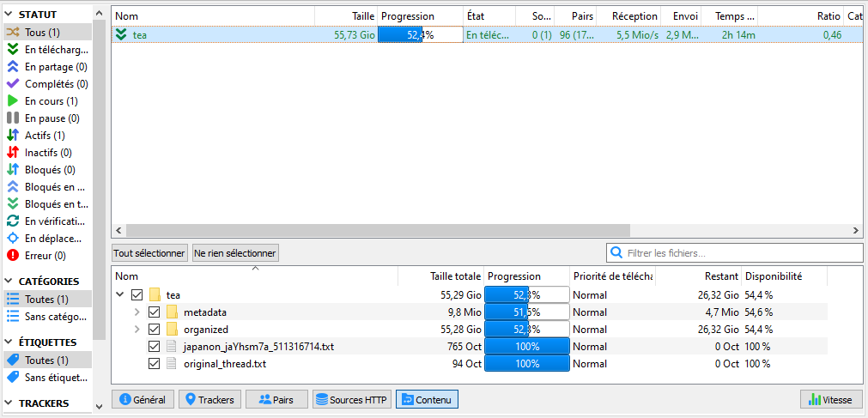The width and height of the screenshot is (868, 418).
Task: Uncheck the organized folder checkbox
Action: coord(155,330)
